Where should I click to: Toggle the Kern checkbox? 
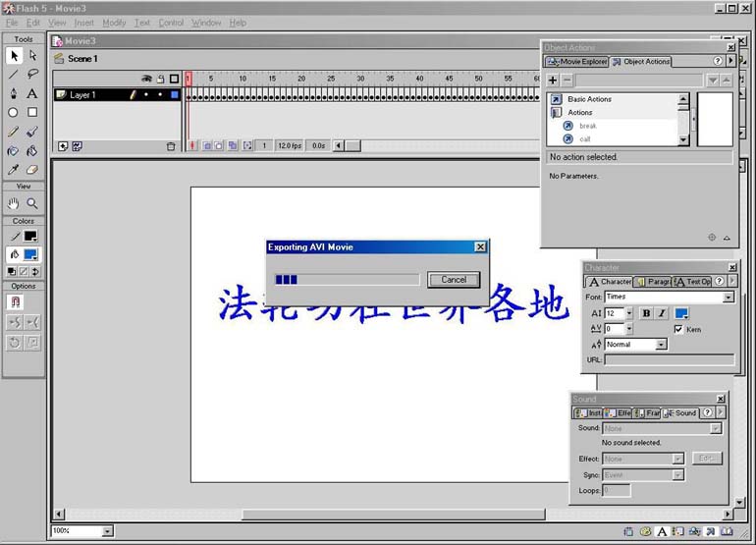click(x=678, y=329)
